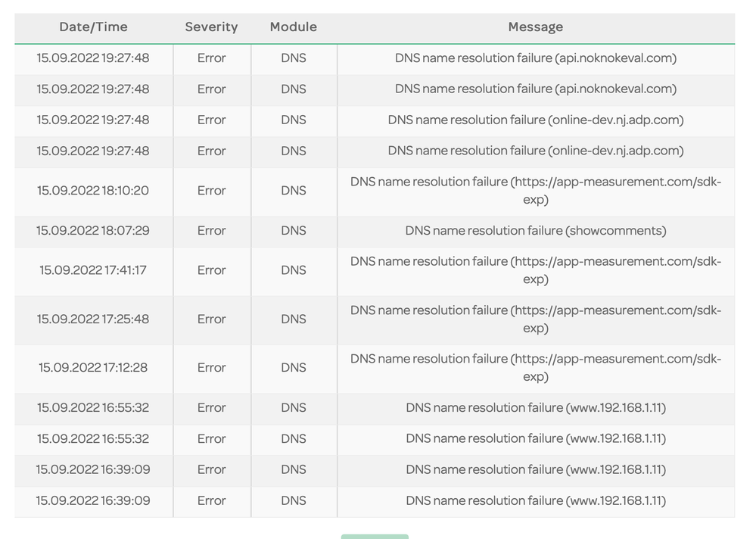Select the first api.noknokeval.com error row
The width and height of the screenshot is (756, 539).
(x=535, y=58)
